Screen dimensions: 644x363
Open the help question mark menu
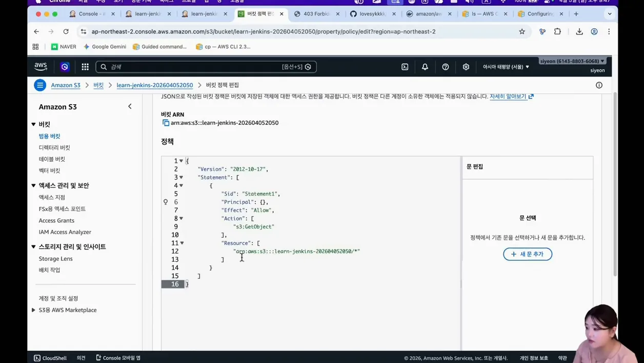(x=446, y=67)
